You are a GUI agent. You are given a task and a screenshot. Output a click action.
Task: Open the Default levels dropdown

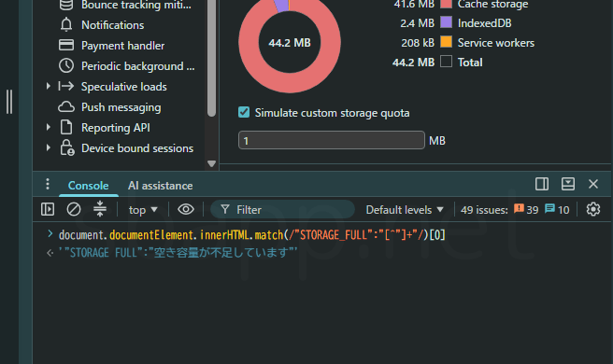[405, 210]
